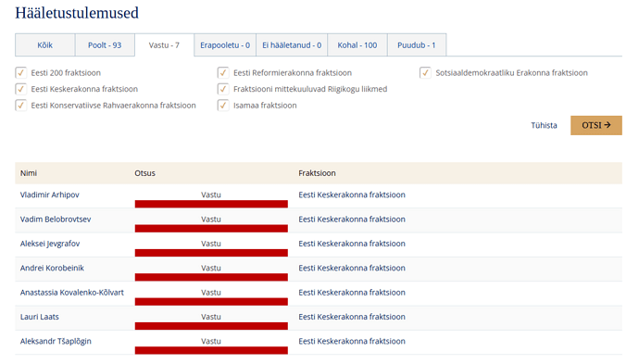Click the OTSI search button
639x364 pixels.
[596, 125]
